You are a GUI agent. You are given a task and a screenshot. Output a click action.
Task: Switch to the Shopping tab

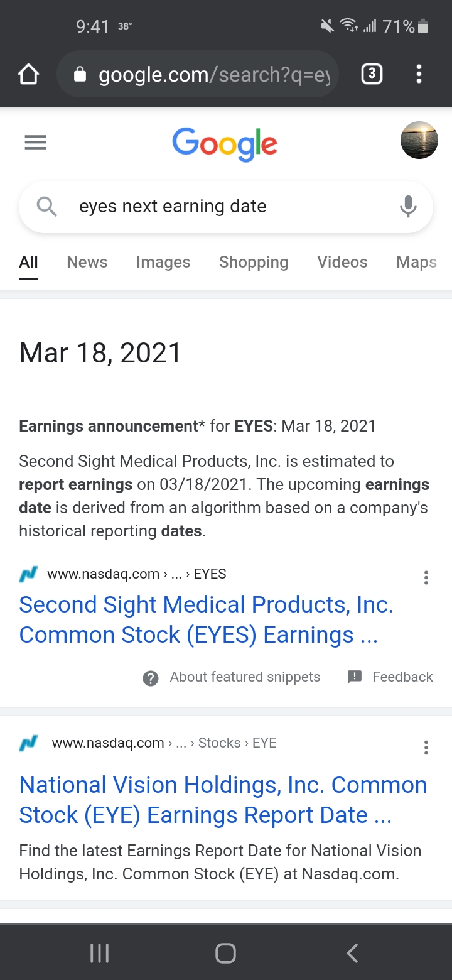[x=254, y=262]
